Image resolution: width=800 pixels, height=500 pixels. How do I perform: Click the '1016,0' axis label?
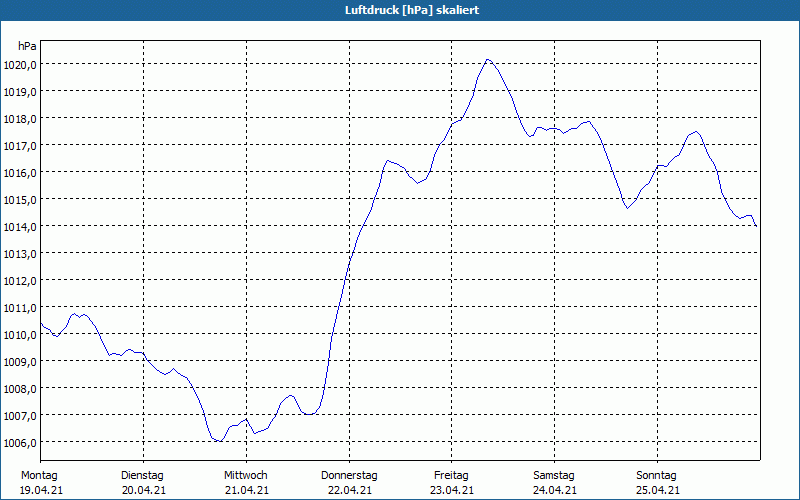tap(20, 173)
